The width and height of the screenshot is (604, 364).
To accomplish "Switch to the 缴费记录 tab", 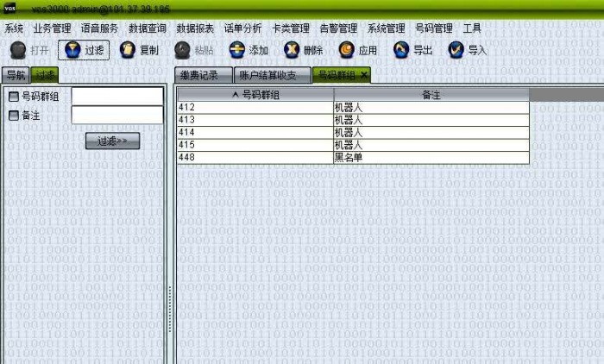I will 204,75.
